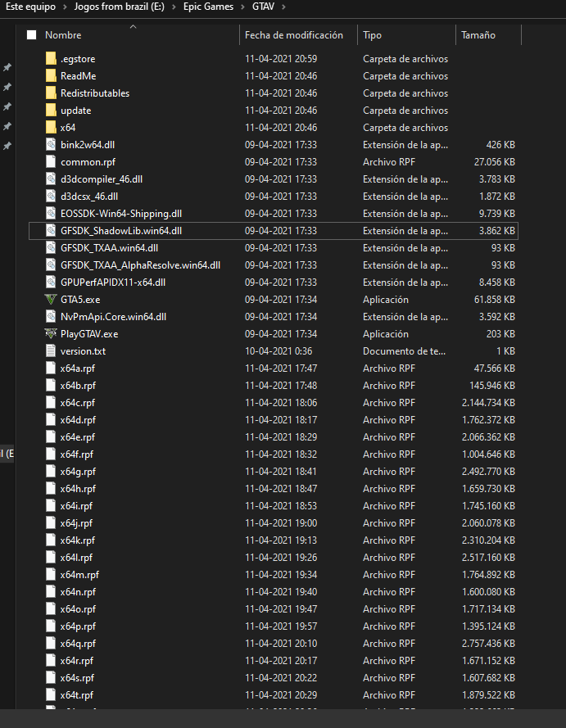Navigate to Jogos from brazil (E:) breadcrumb
Screen dimensions: 566x728
(x=120, y=7)
